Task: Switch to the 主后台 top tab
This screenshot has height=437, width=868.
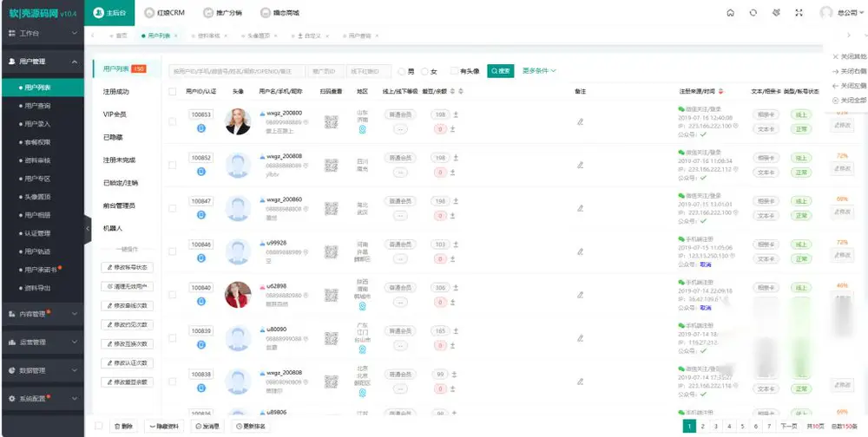Action: [x=109, y=13]
